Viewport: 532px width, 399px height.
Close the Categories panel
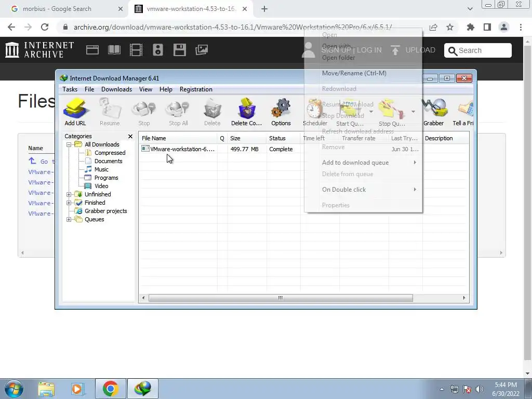point(130,136)
